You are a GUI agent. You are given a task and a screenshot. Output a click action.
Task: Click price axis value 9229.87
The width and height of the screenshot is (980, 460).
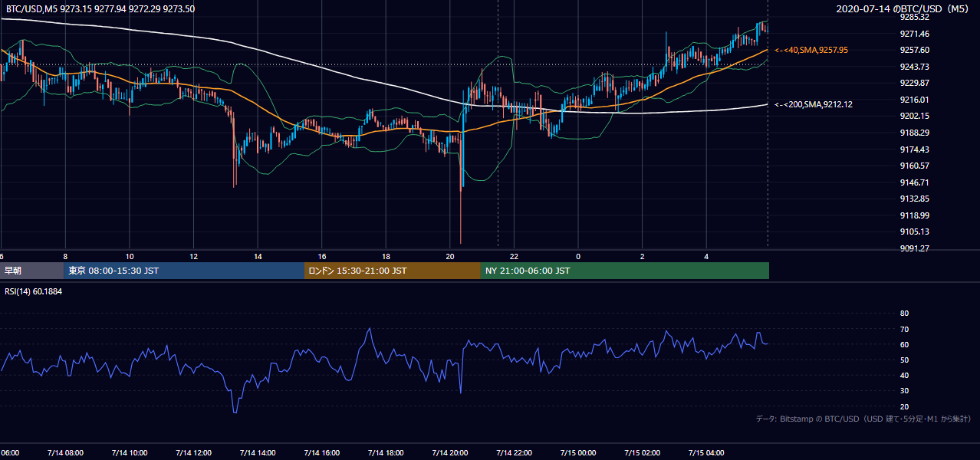[915, 83]
